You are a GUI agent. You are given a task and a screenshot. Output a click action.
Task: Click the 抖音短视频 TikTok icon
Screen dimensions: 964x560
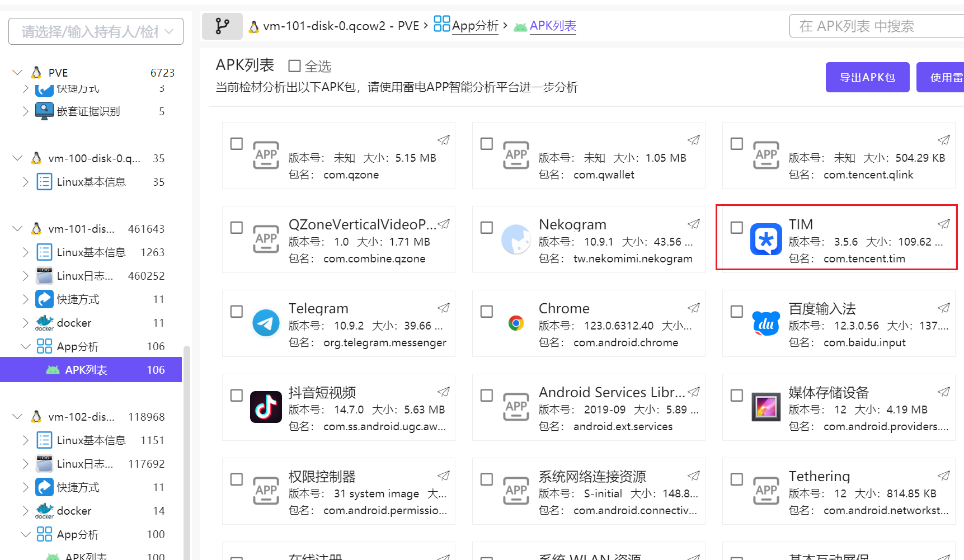pos(266,407)
